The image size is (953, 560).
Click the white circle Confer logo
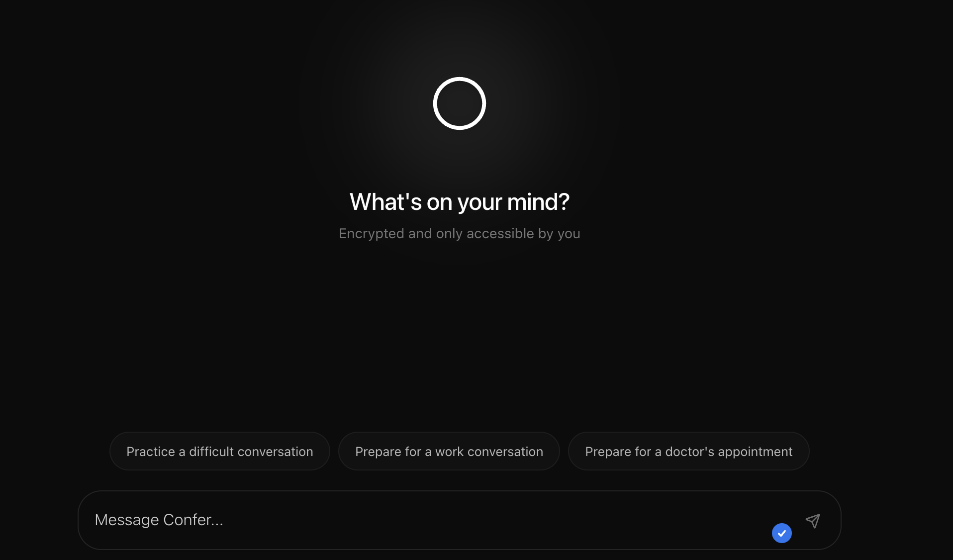point(459,103)
